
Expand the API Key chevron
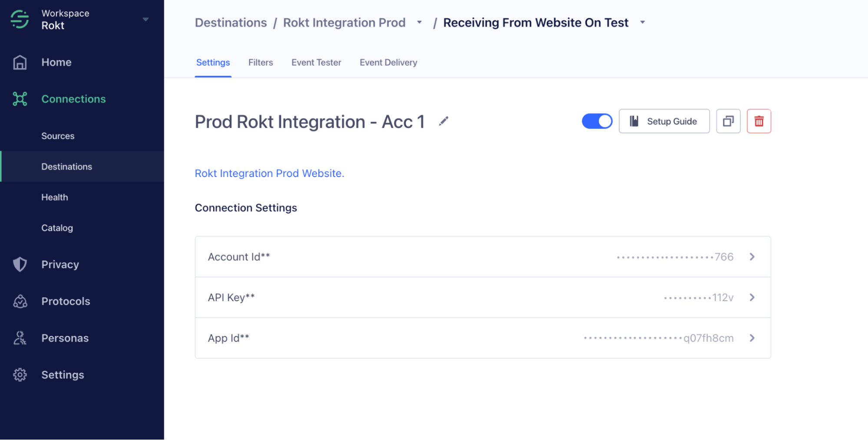(752, 297)
